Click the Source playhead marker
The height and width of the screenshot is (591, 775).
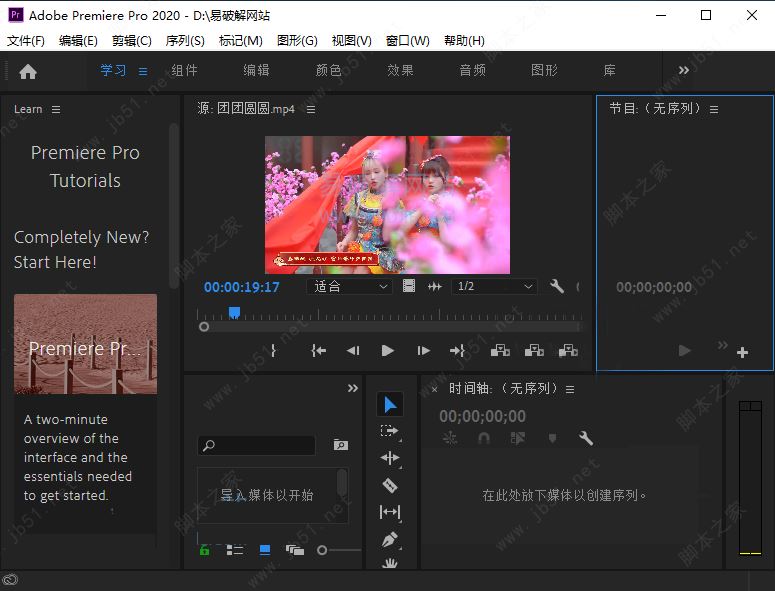point(234,312)
